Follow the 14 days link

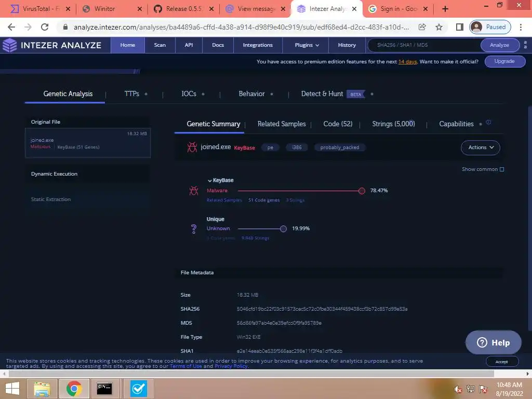pyautogui.click(x=407, y=62)
